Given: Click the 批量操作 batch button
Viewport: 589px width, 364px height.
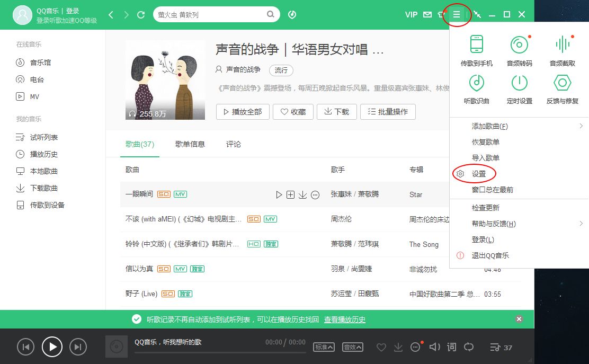Looking at the screenshot, I should pos(388,112).
